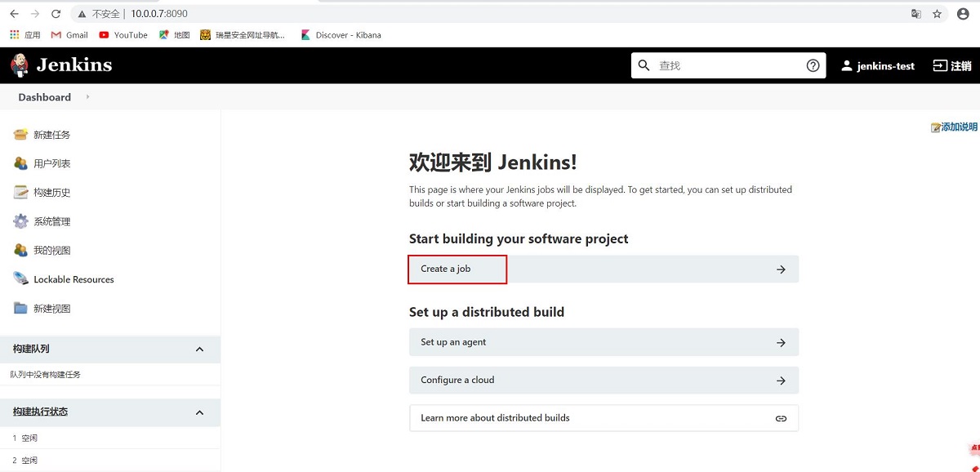Open 新建任务 in sidebar
The image size is (980, 472).
click(52, 135)
